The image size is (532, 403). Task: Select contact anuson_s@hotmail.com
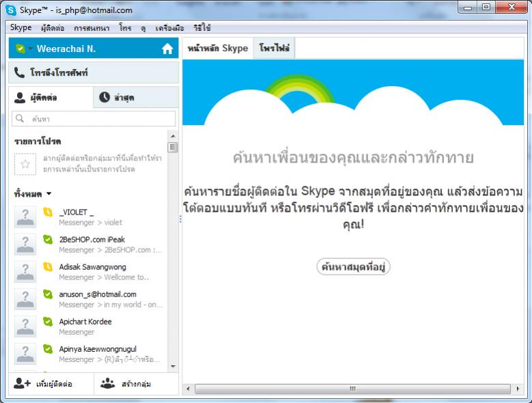tap(89, 299)
